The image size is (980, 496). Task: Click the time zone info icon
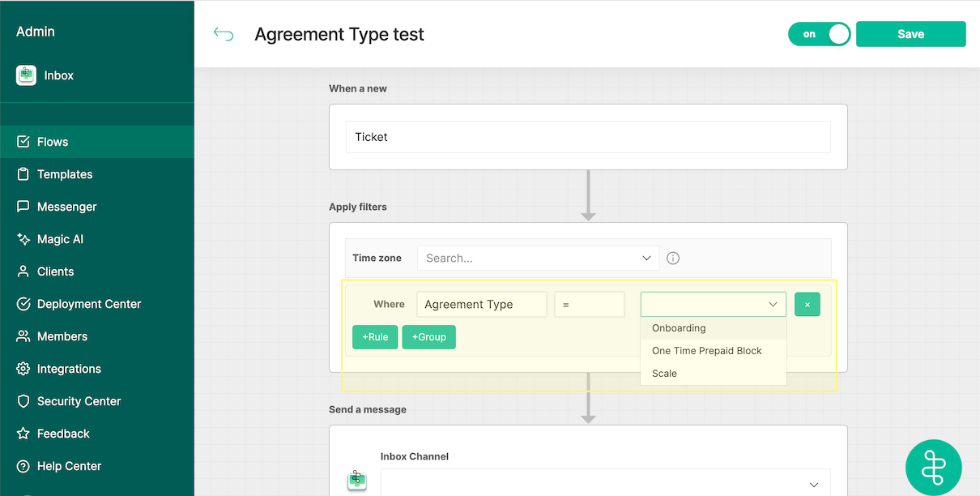coord(673,259)
